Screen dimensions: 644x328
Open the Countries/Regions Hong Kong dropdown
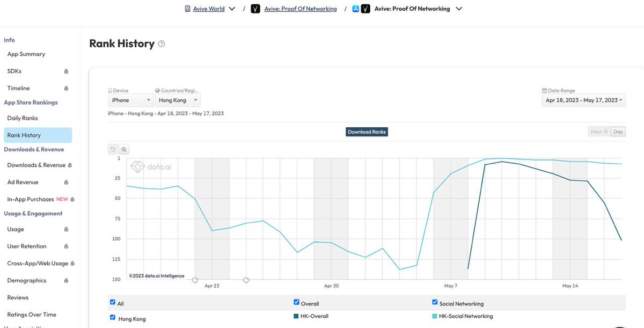tap(178, 100)
